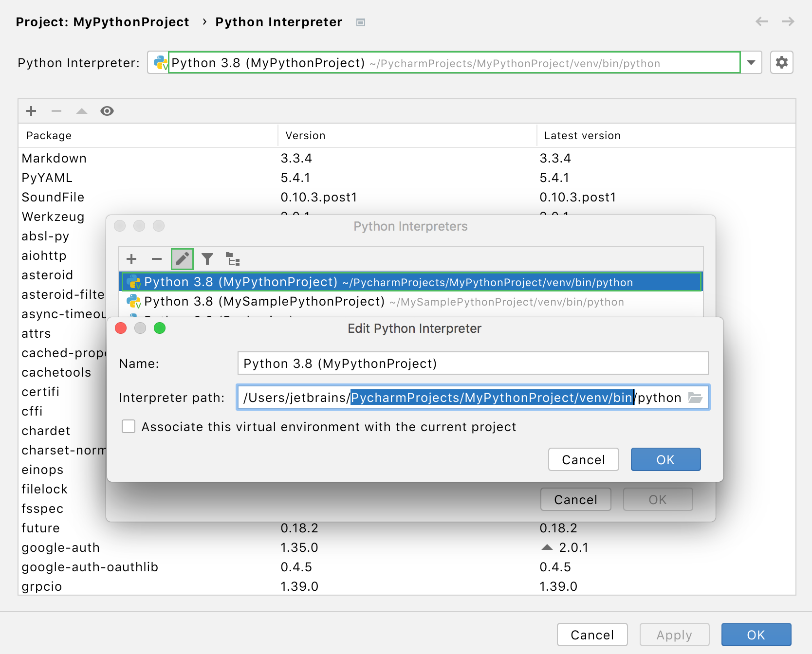Upgrade package via the up-arrow icon
The height and width of the screenshot is (654, 812).
pyautogui.click(x=81, y=111)
